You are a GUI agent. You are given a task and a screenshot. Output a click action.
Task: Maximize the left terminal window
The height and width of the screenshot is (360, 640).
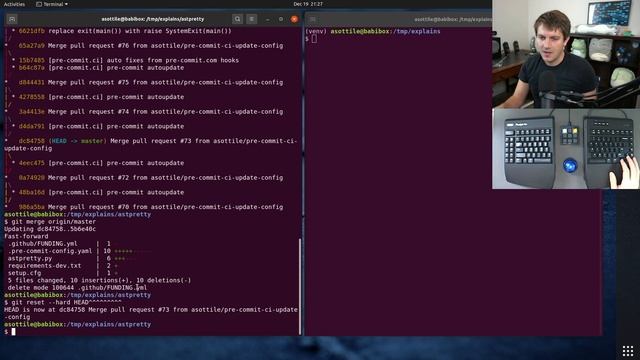click(x=281, y=19)
